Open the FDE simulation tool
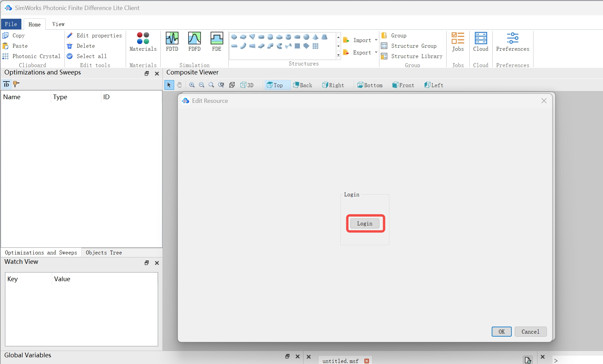603x364 pixels. tap(217, 42)
